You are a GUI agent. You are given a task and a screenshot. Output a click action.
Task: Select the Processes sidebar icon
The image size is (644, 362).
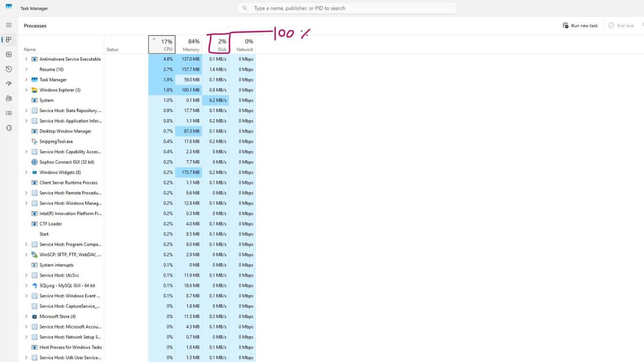(x=9, y=39)
